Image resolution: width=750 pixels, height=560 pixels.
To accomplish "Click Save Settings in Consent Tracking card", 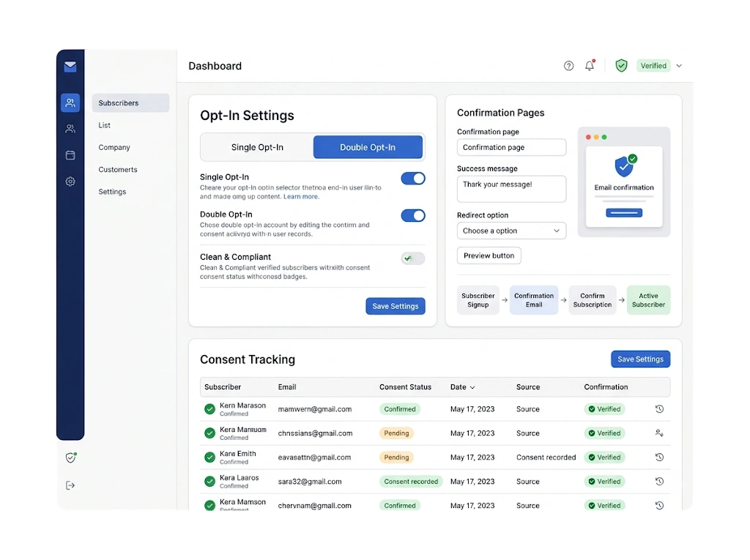I will (640, 359).
